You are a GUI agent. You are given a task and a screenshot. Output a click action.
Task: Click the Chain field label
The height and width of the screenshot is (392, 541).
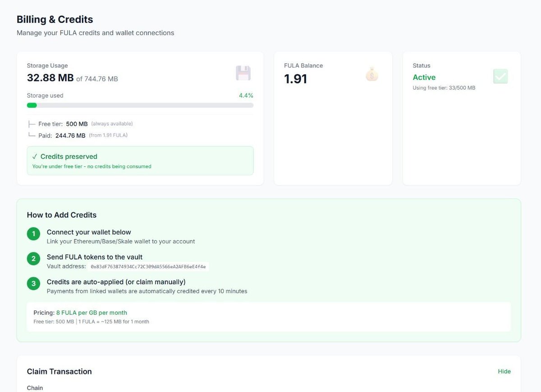coord(35,388)
